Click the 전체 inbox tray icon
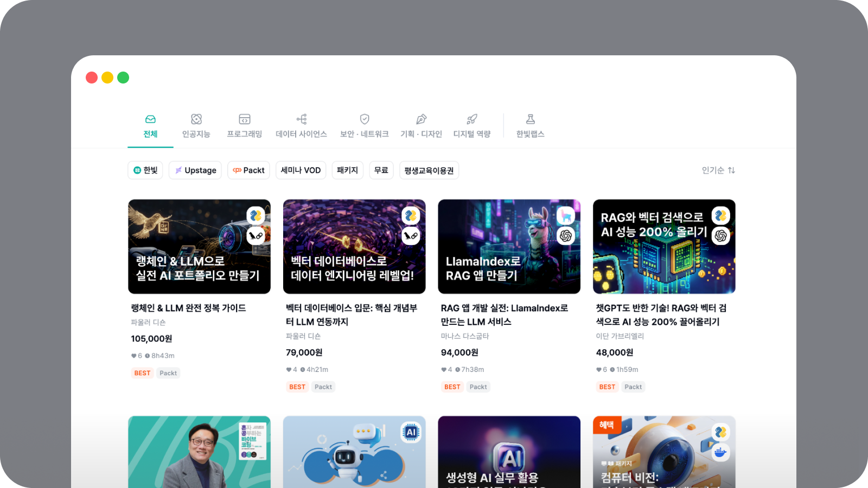This screenshot has height=488, width=868. [x=150, y=119]
